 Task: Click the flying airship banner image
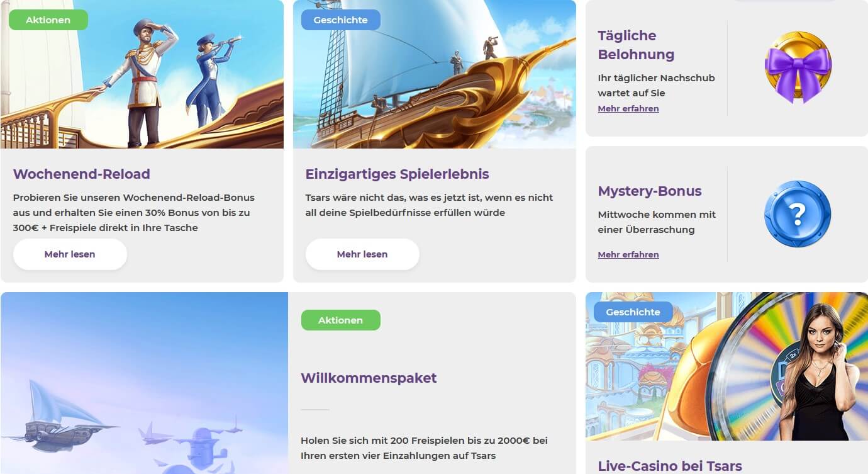coord(144,383)
